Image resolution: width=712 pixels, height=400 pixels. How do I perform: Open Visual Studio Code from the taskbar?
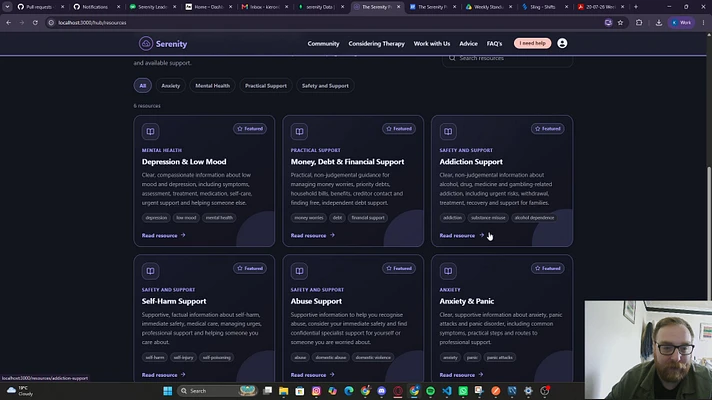click(447, 391)
